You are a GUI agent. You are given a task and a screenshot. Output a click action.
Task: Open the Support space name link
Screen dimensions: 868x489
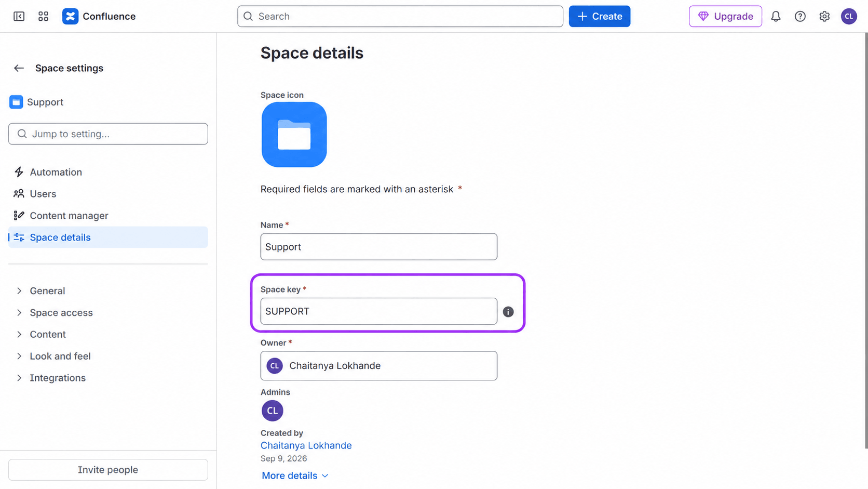pos(45,102)
